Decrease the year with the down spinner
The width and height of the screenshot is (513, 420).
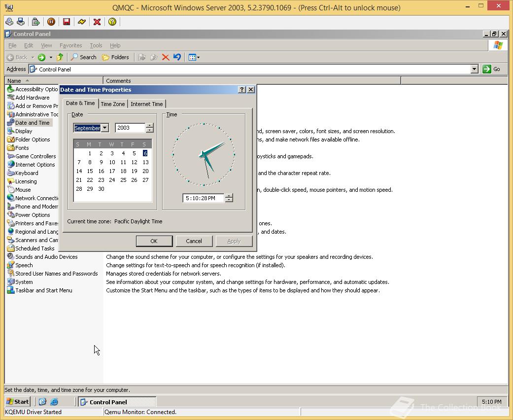(x=149, y=130)
